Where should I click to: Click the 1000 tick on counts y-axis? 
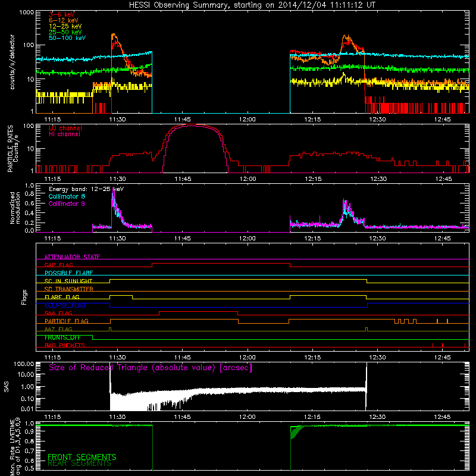coord(27,12)
